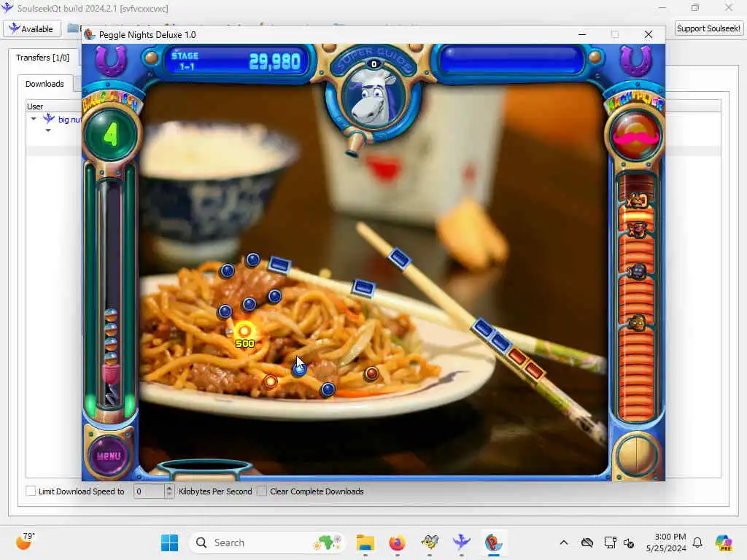This screenshot has width=747, height=560.
Task: Switch to the Downloads tab in Soulseek
Action: (x=44, y=84)
